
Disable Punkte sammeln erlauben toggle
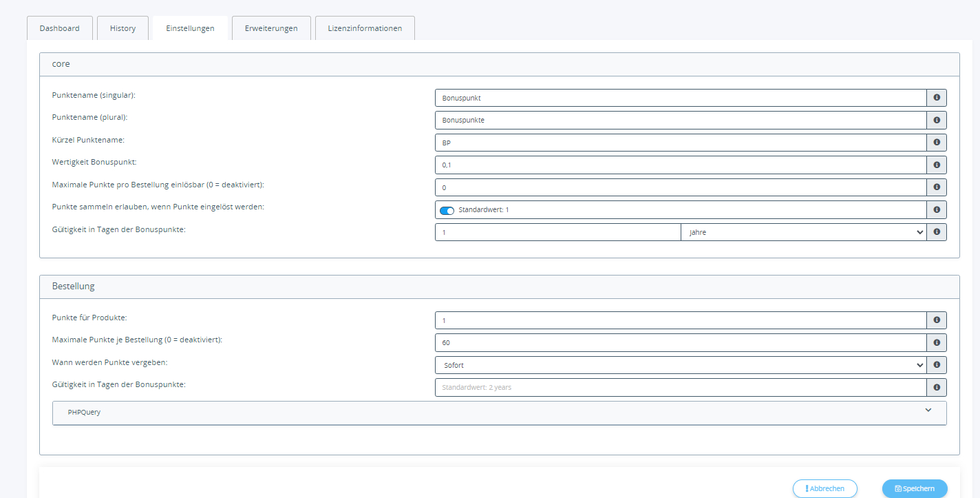[447, 209]
